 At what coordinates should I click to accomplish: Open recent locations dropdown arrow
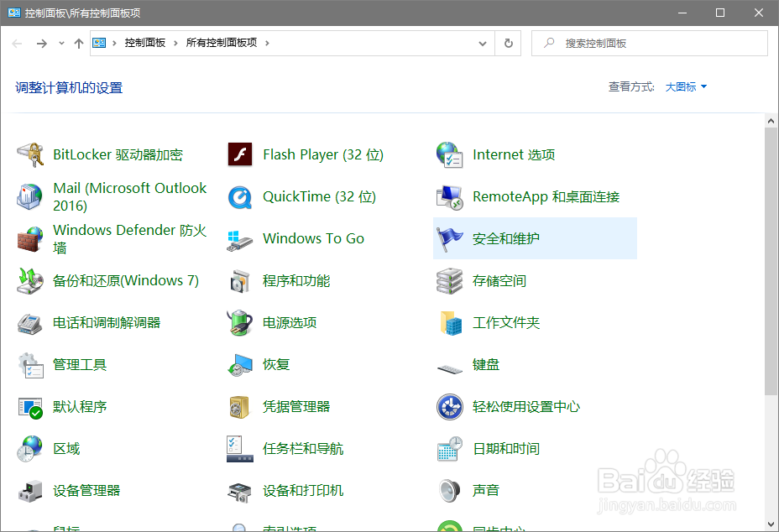[x=61, y=44]
